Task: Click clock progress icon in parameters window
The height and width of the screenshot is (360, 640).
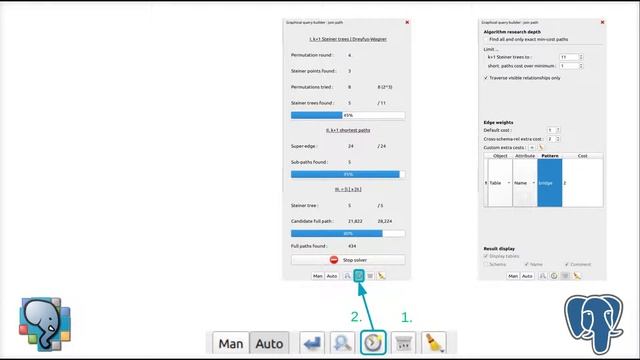Action: 554,276
